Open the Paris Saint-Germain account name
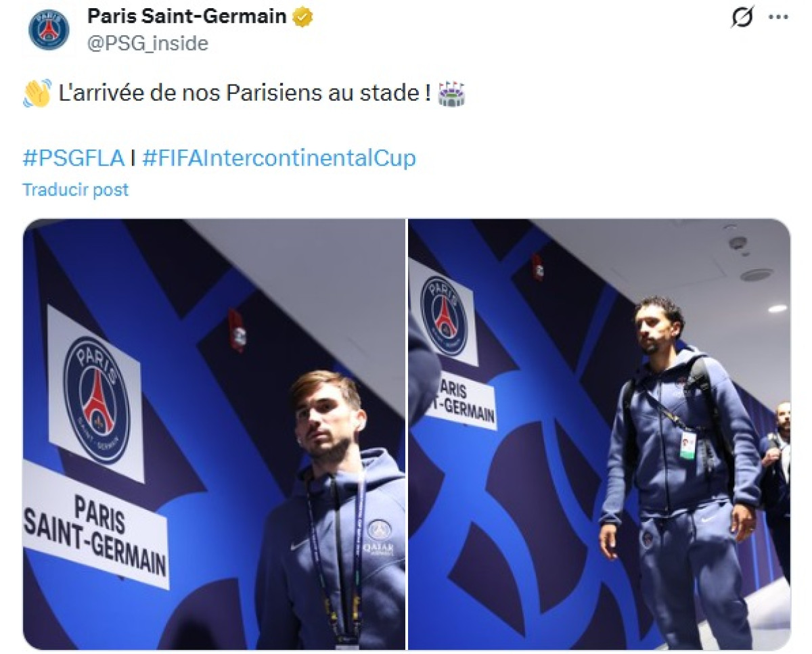This screenshot has width=812, height=654. click(187, 17)
